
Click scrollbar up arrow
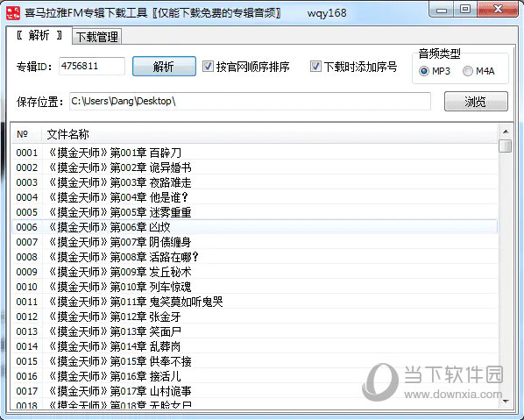pyautogui.click(x=506, y=132)
